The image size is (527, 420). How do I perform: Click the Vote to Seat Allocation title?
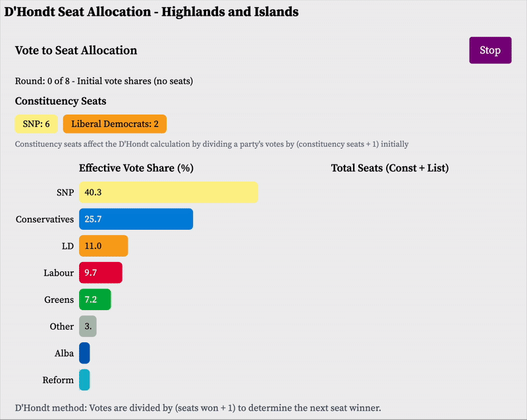pos(76,51)
